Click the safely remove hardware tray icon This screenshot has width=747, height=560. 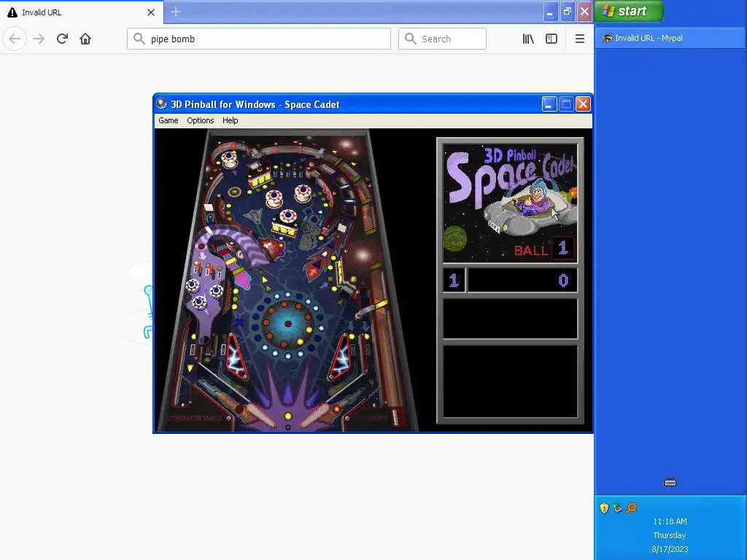[617, 508]
